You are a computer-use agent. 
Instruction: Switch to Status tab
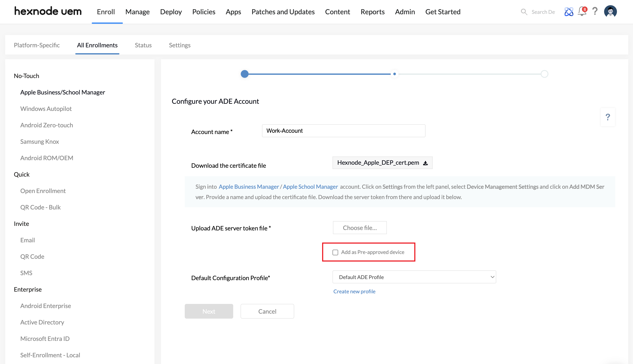pyautogui.click(x=143, y=45)
